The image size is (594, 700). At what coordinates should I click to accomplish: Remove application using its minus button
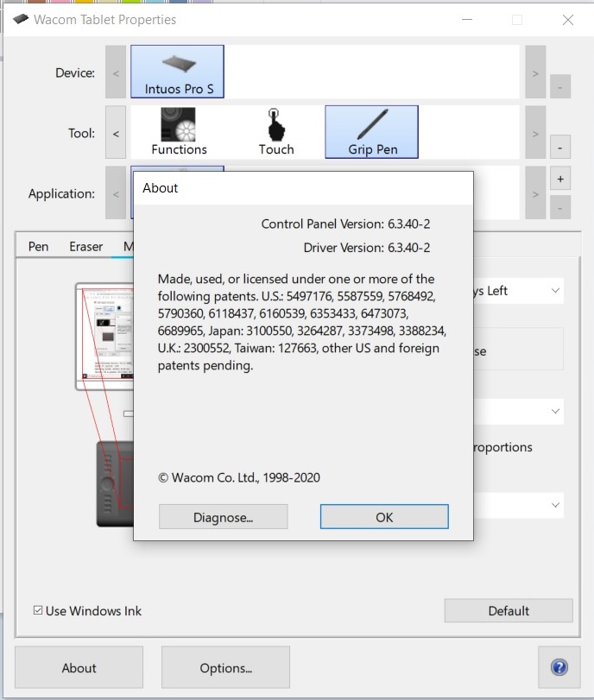coord(560,208)
